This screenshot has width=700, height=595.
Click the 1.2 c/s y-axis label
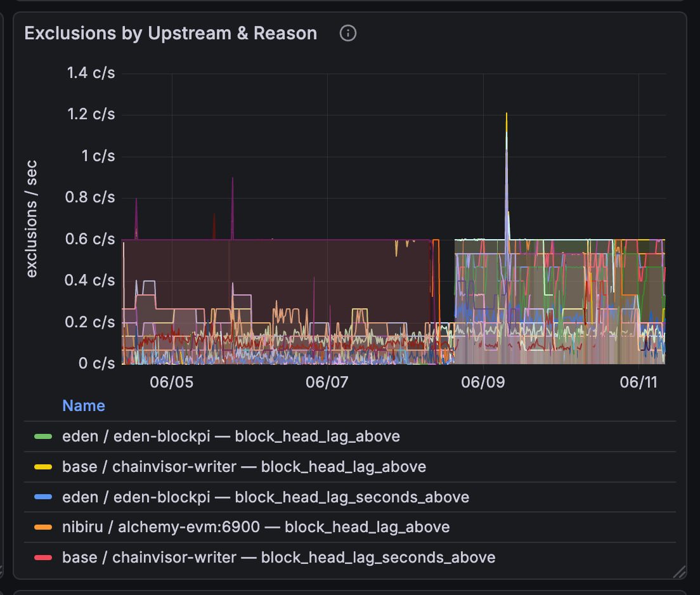[91, 114]
